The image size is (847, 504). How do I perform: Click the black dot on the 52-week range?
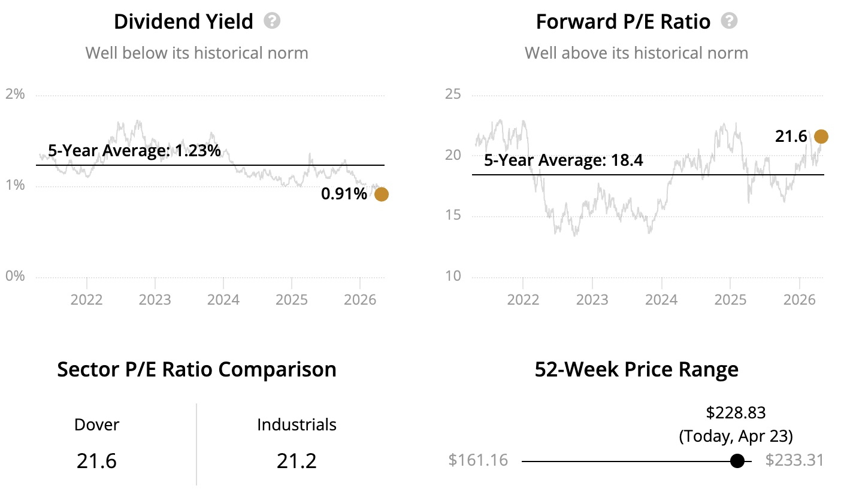click(737, 461)
